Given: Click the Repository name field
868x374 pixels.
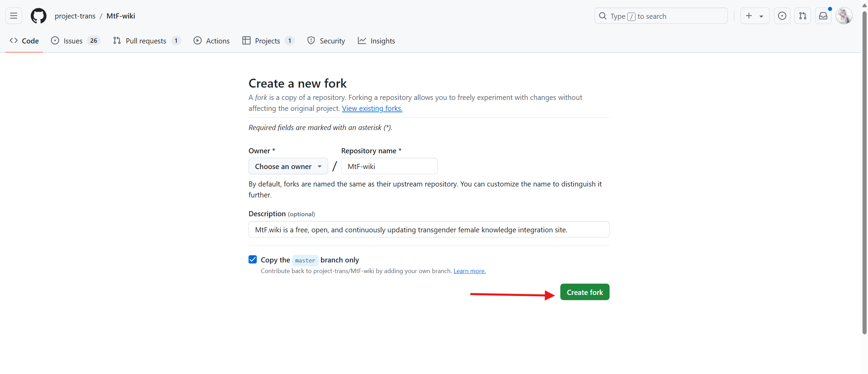Looking at the screenshot, I should [x=389, y=166].
